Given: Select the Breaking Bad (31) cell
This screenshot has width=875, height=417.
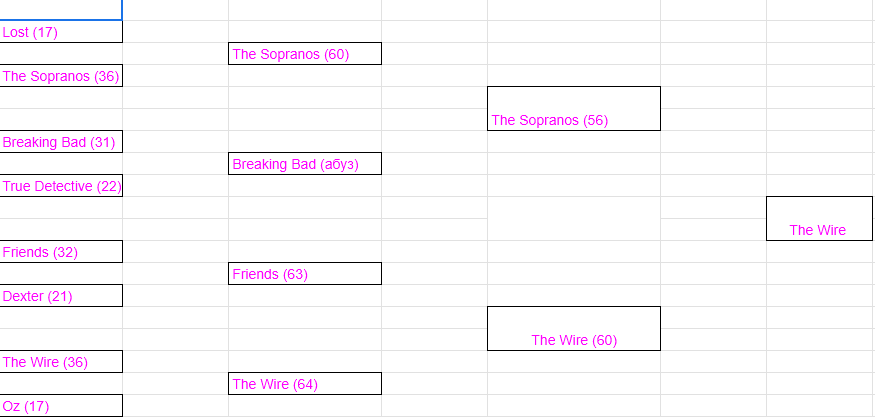Looking at the screenshot, I should (61, 142).
